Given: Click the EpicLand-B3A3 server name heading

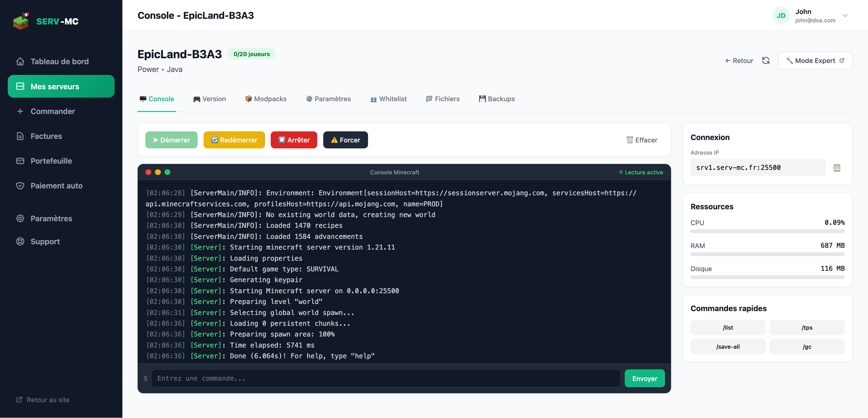Looking at the screenshot, I should pyautogui.click(x=180, y=54).
